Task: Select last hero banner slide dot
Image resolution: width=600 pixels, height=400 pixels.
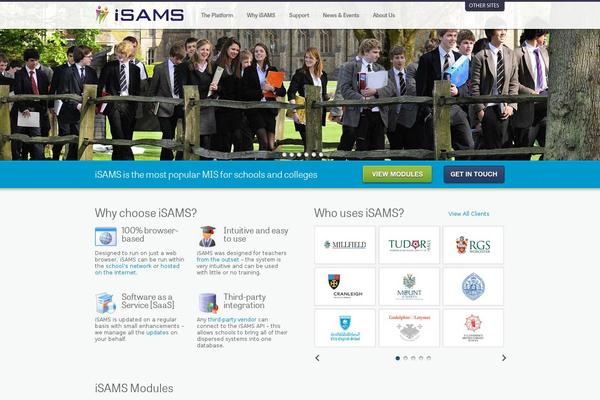Action: (321, 155)
